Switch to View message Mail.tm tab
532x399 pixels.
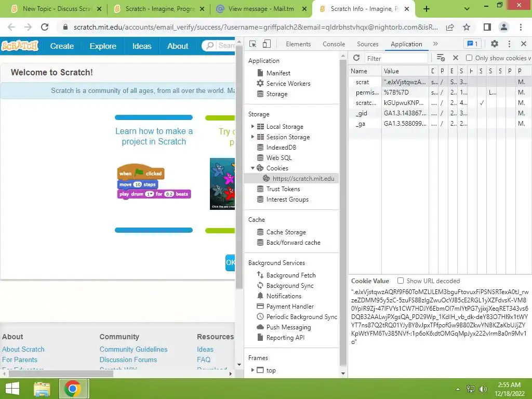(261, 9)
